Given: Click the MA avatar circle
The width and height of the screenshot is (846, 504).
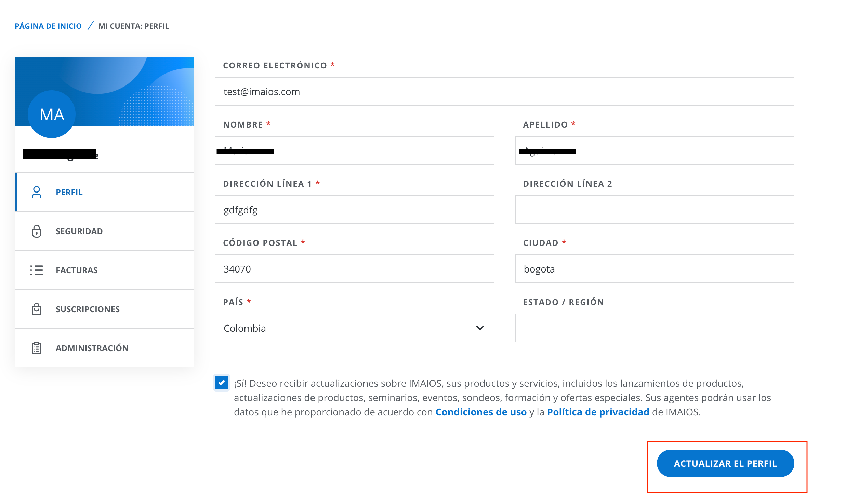Looking at the screenshot, I should pos(52,114).
